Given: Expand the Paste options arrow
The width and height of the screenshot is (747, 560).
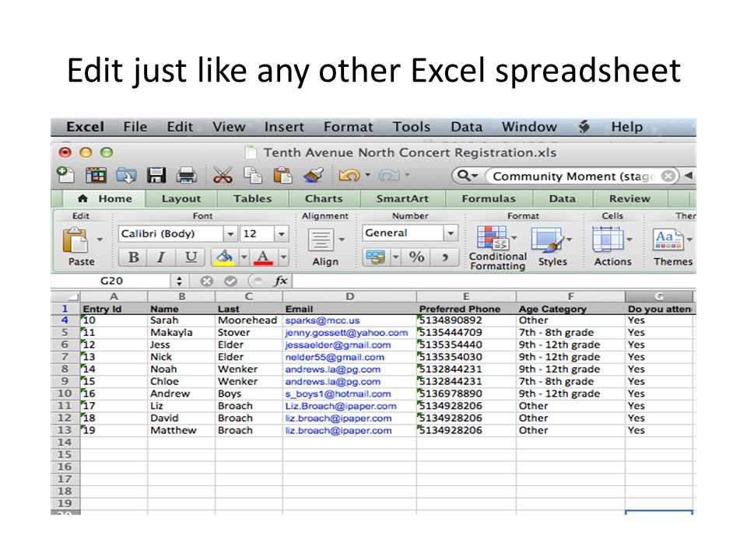Looking at the screenshot, I should (100, 239).
